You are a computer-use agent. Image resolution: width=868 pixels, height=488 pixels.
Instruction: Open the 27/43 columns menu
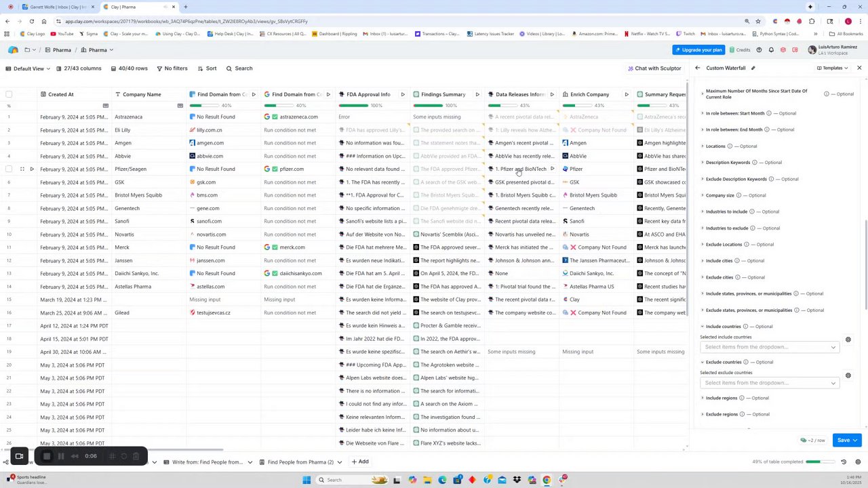[78, 68]
